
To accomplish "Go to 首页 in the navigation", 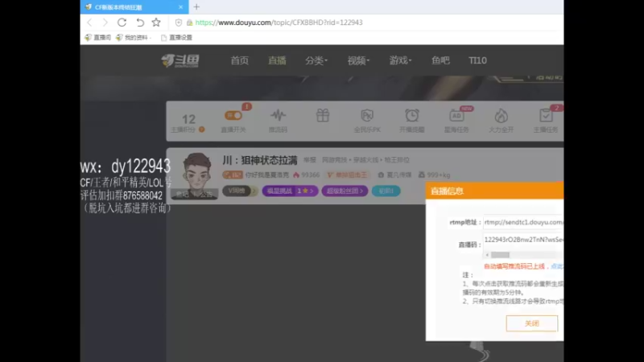I will (239, 61).
